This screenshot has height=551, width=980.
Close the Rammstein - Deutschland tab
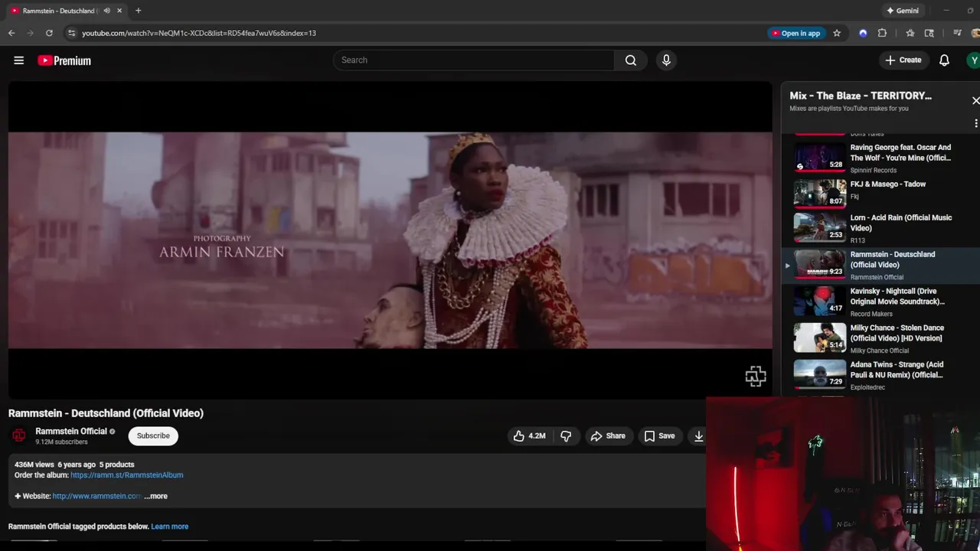pos(119,11)
